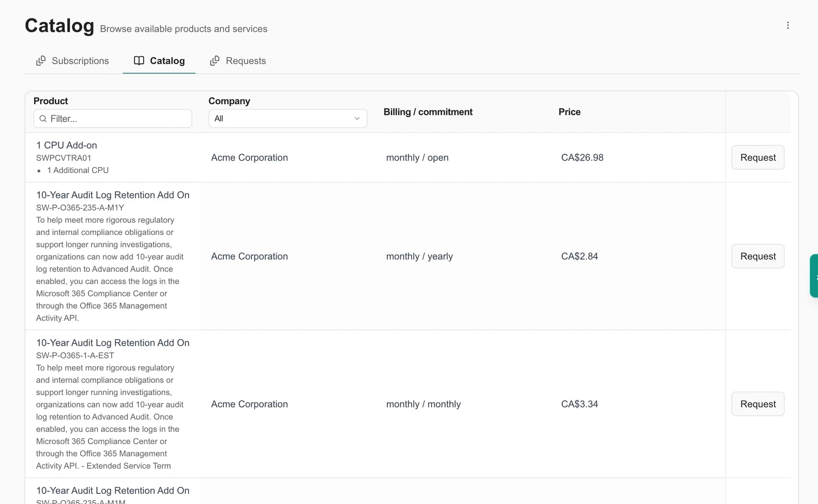The height and width of the screenshot is (504, 818).
Task: Click the Billing / commitment column header
Action: (x=428, y=112)
